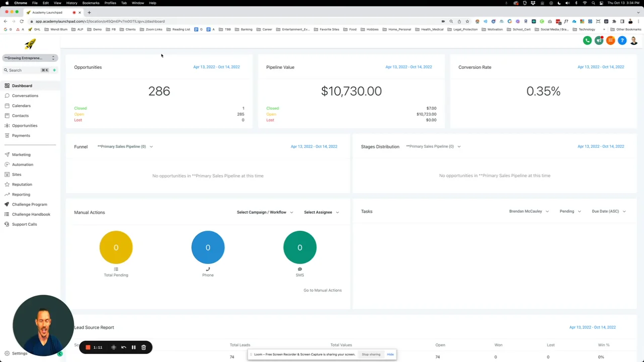Viewport: 644px width, 362px height.
Task: Change the Pipeline Value date range
Action: pos(409,67)
